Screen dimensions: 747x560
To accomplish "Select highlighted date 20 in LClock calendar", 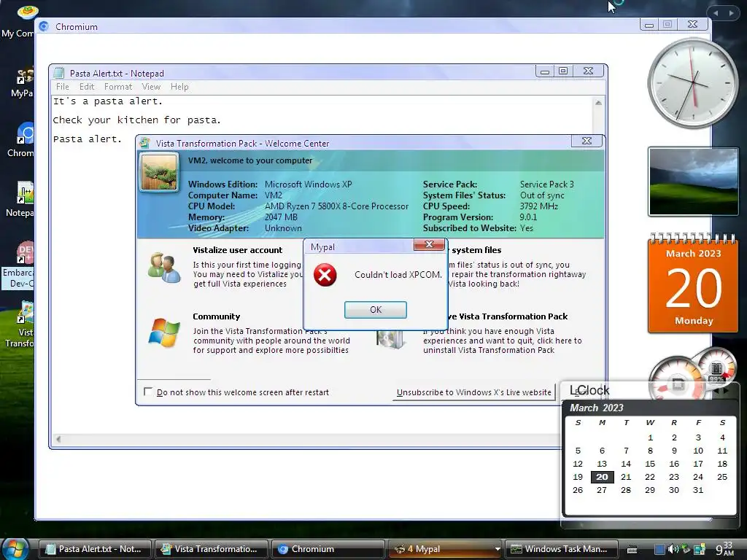I will click(x=602, y=477).
